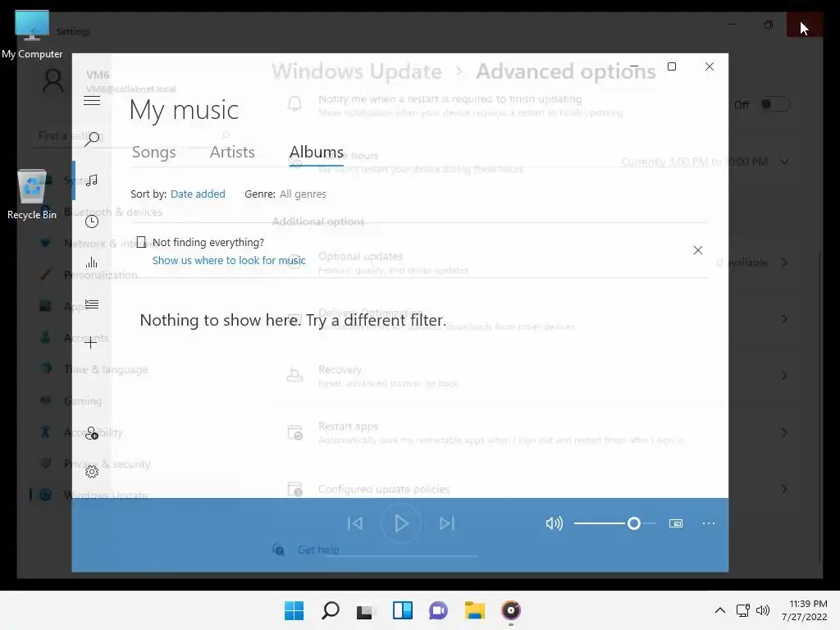The height and width of the screenshot is (630, 840).
Task: Switch to the Artists tab
Action: (x=232, y=152)
